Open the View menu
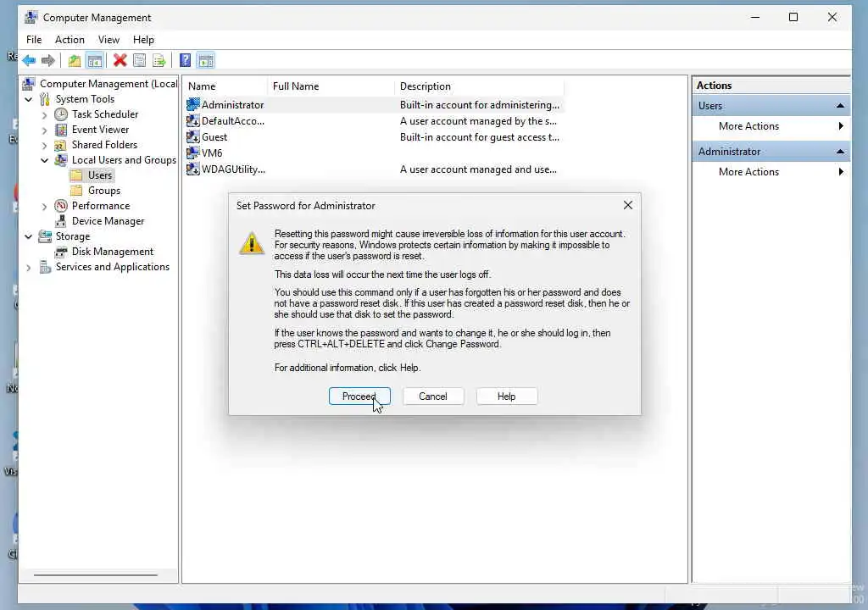868x610 pixels. [x=108, y=40]
